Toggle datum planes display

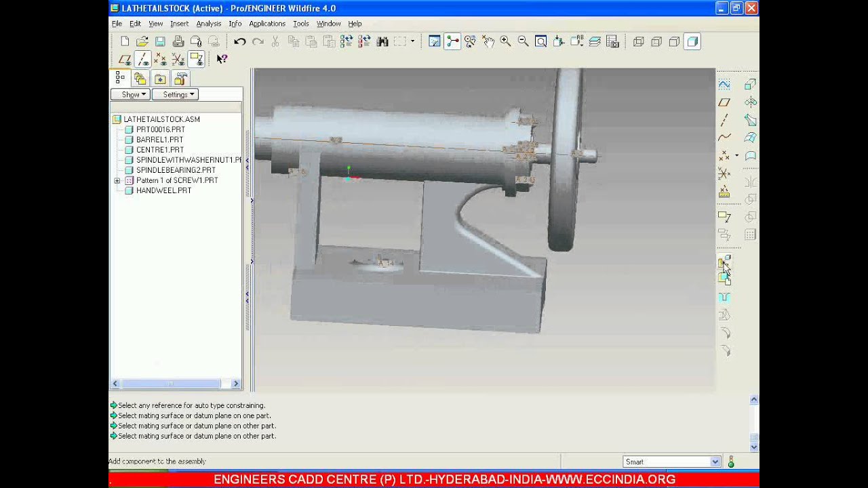tap(125, 60)
